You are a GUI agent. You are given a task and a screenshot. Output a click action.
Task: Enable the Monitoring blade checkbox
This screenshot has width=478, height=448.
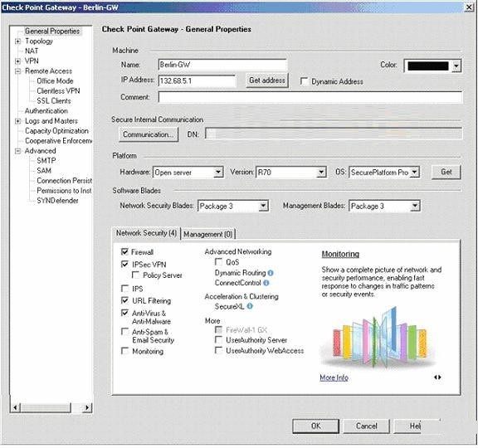pos(124,351)
